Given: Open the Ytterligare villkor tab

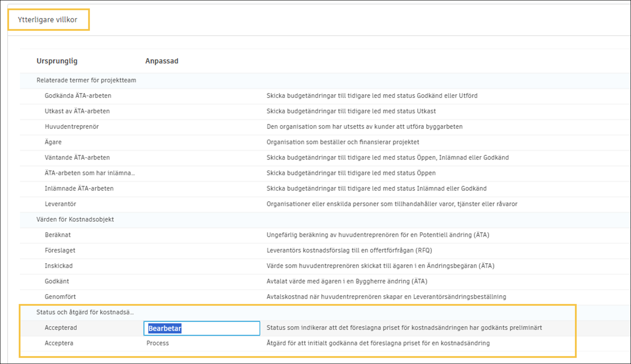Looking at the screenshot, I should (48, 20).
